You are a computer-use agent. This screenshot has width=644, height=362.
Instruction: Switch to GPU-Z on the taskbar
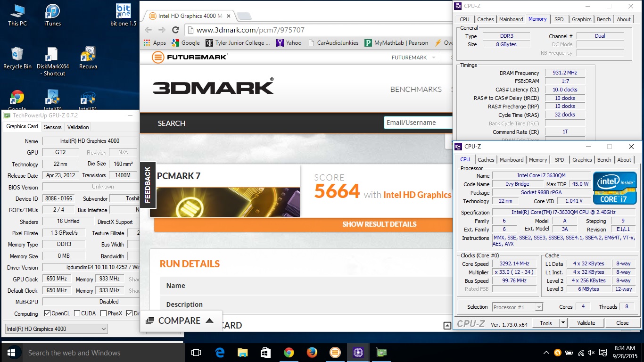[x=381, y=353]
